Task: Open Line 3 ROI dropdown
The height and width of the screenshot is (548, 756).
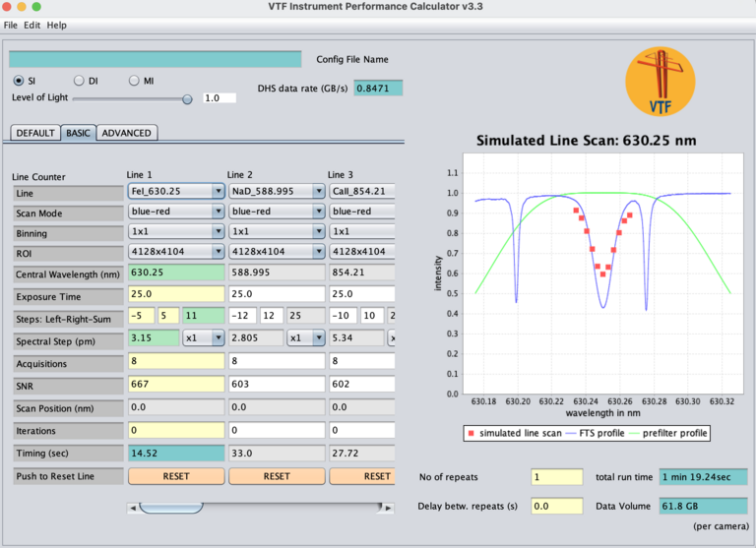Action: click(362, 251)
